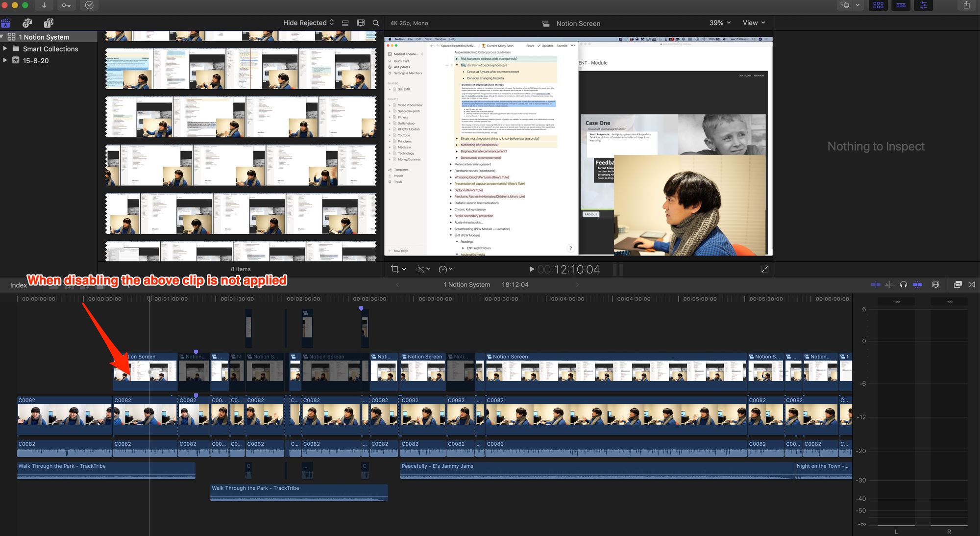Click the Index button in timeline
Viewport: 980px width, 536px height.
(18, 285)
